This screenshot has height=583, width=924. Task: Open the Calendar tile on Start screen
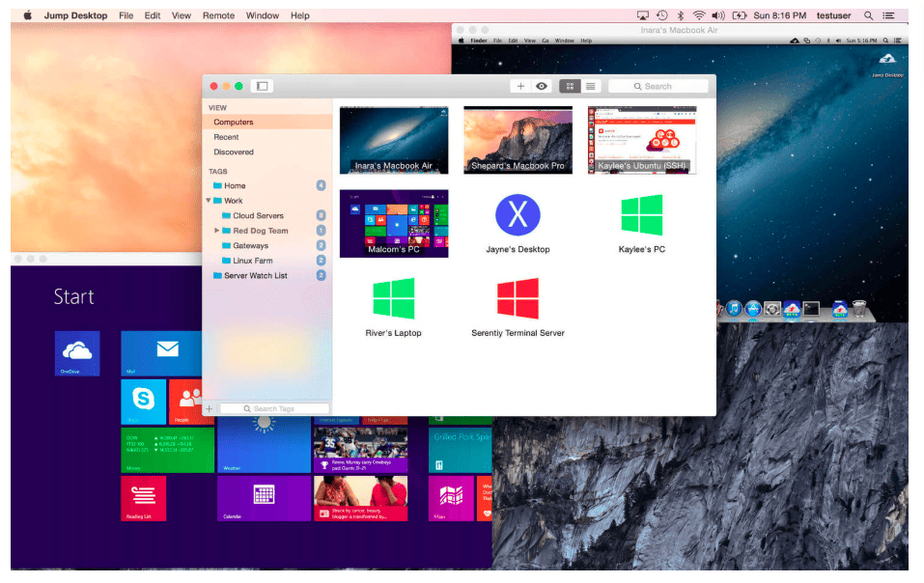tap(264, 498)
